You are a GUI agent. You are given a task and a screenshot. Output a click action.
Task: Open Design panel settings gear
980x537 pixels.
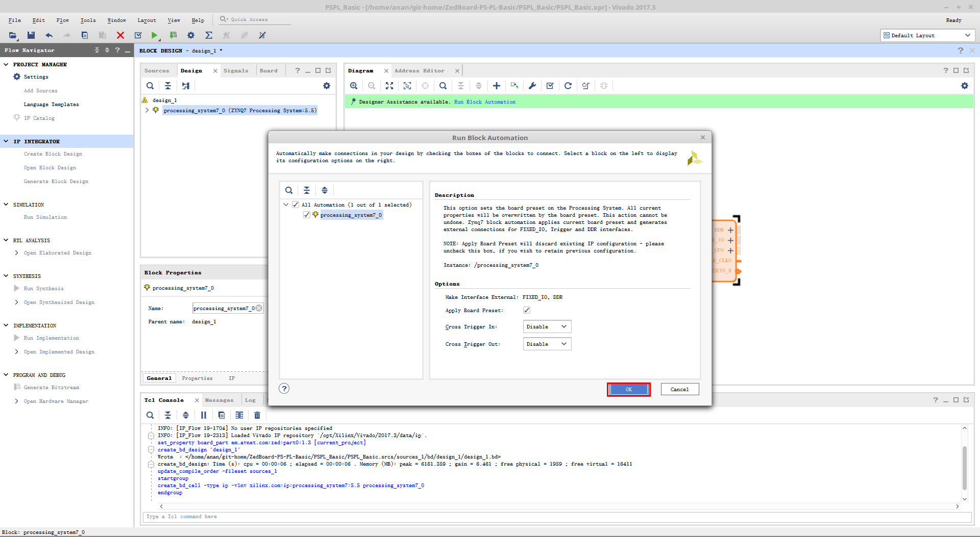point(327,86)
